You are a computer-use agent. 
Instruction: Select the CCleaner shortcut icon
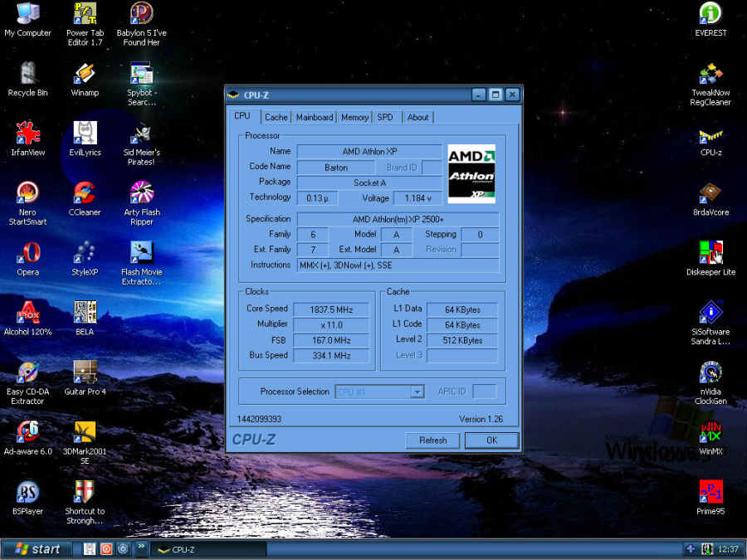84,194
